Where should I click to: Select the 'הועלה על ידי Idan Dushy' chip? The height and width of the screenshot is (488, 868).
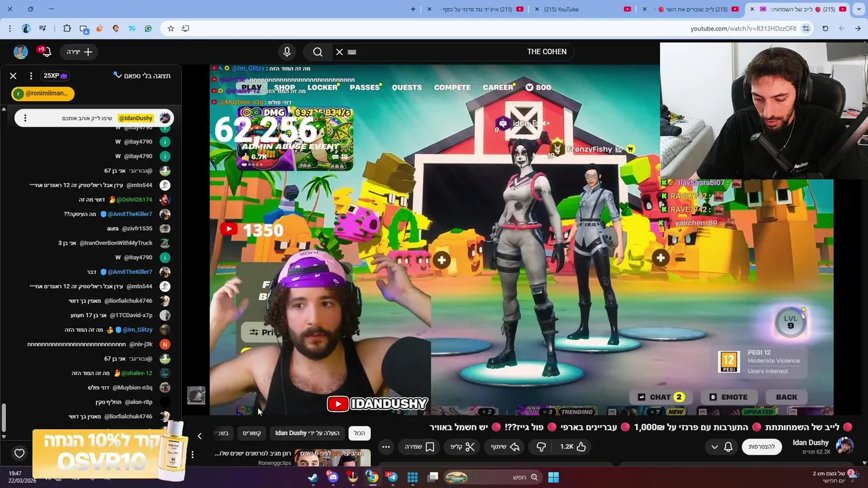pos(307,433)
